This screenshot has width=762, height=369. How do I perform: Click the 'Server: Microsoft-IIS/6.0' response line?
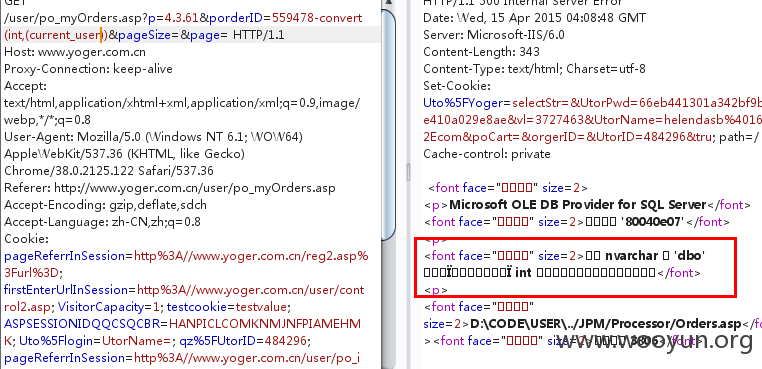click(494, 35)
